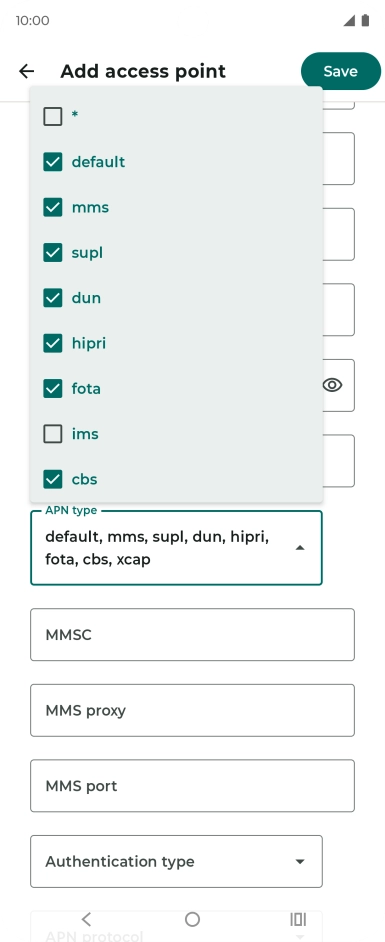Toggle password visibility eye icon
Image resolution: width=385 pixels, height=942 pixels.
point(332,385)
